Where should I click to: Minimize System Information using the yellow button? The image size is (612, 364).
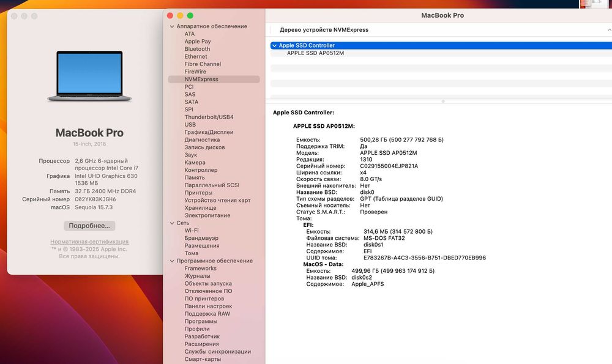point(180,16)
